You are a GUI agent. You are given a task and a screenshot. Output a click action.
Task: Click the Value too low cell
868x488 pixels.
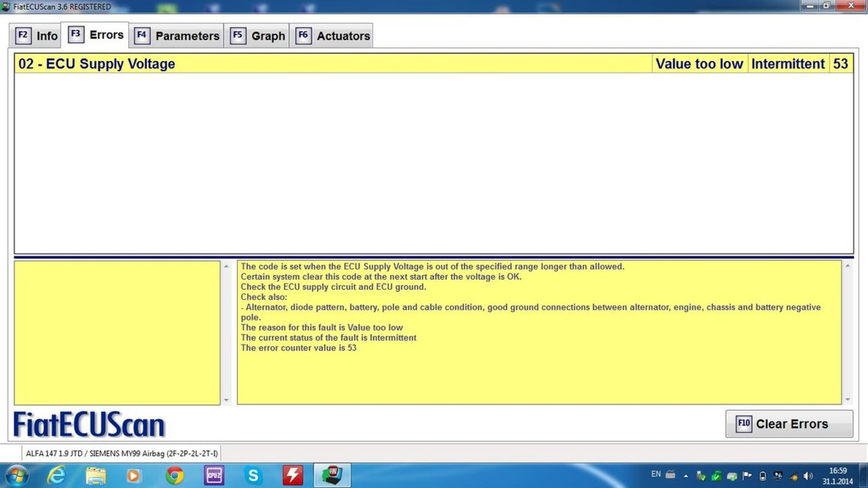tap(699, 64)
